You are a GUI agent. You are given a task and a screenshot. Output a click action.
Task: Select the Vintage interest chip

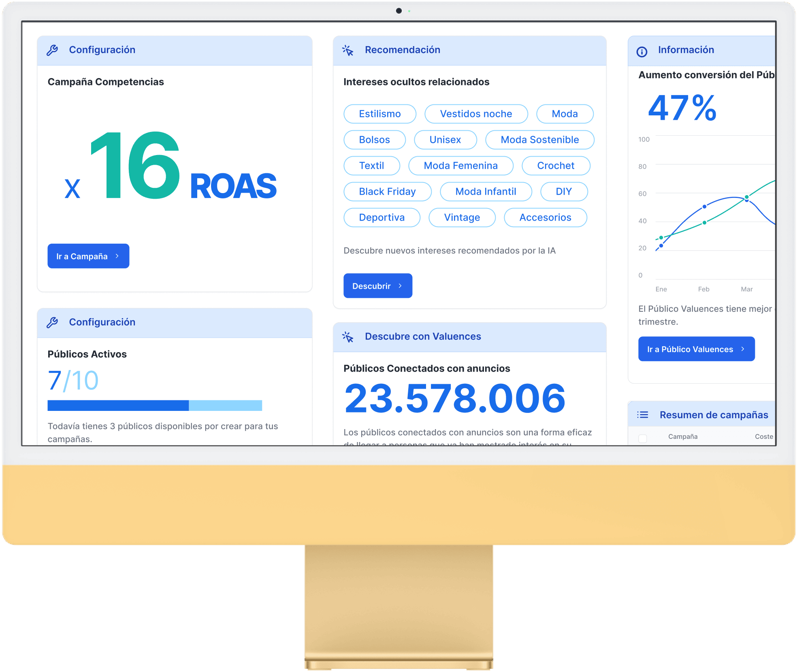[462, 217]
